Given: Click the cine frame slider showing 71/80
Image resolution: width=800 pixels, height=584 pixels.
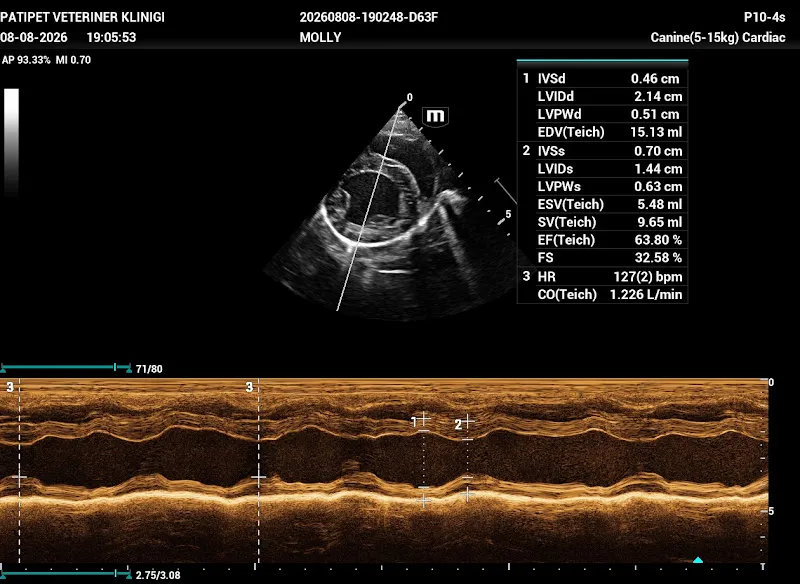Looking at the screenshot, I should pos(66,367).
